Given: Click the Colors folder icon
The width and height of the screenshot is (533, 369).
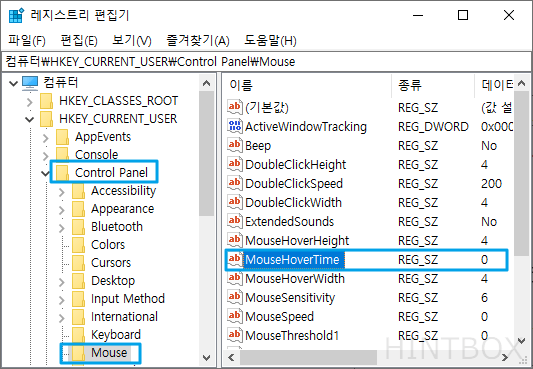Looking at the screenshot, I should pos(78,245).
